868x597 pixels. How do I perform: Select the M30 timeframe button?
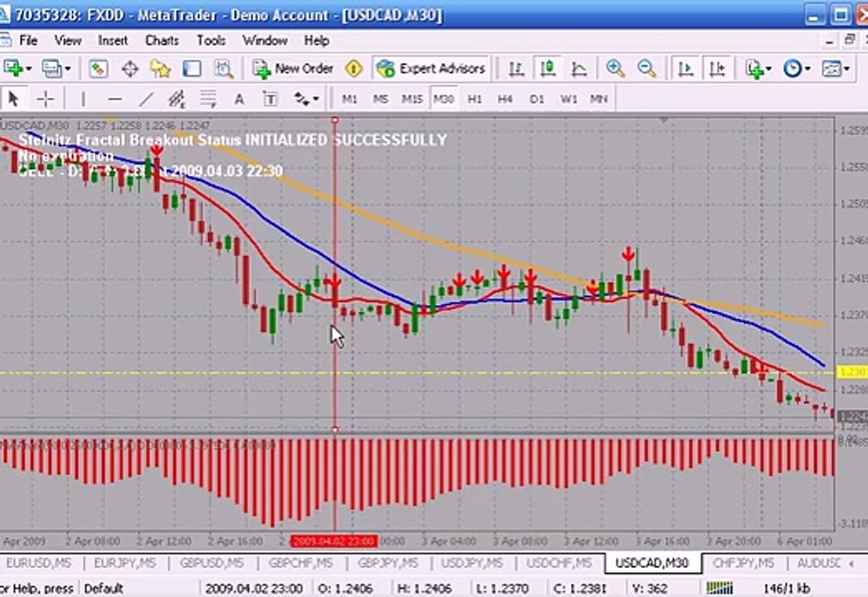(443, 99)
